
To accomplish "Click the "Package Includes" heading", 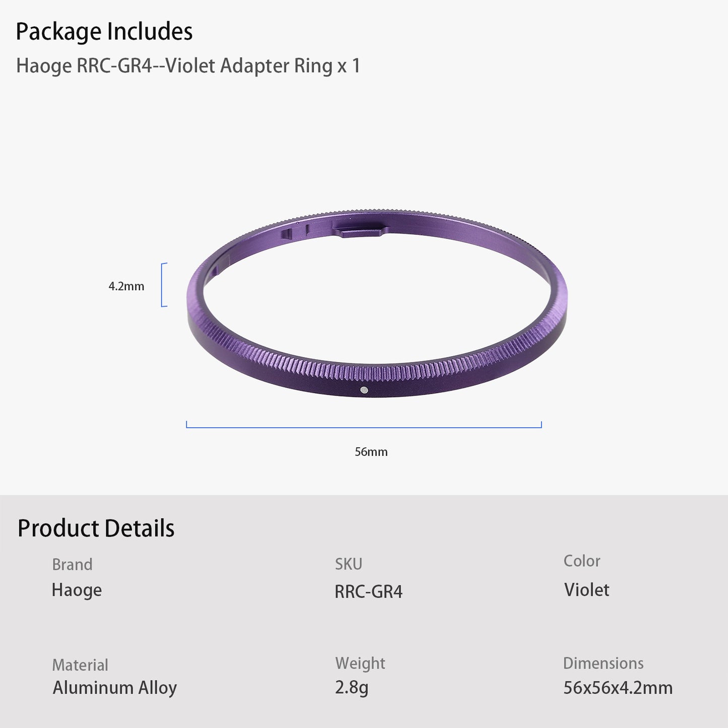I will [104, 32].
